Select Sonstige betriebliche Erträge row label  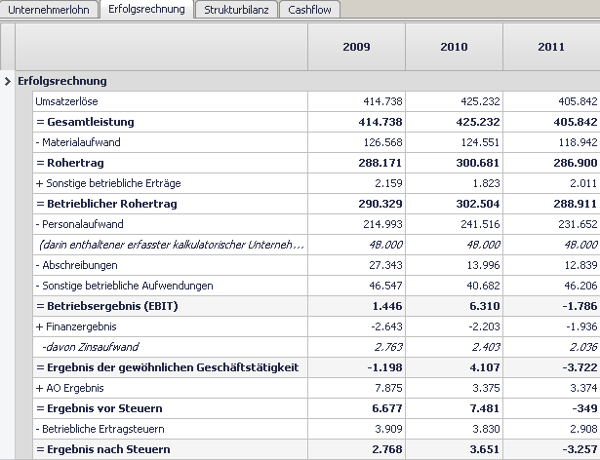108,183
